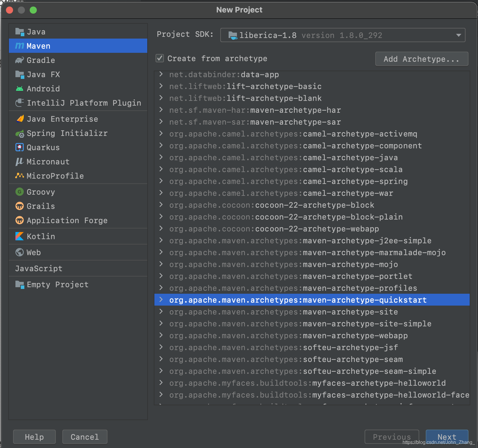Click the Grails icon
The image size is (478, 448).
[20, 206]
